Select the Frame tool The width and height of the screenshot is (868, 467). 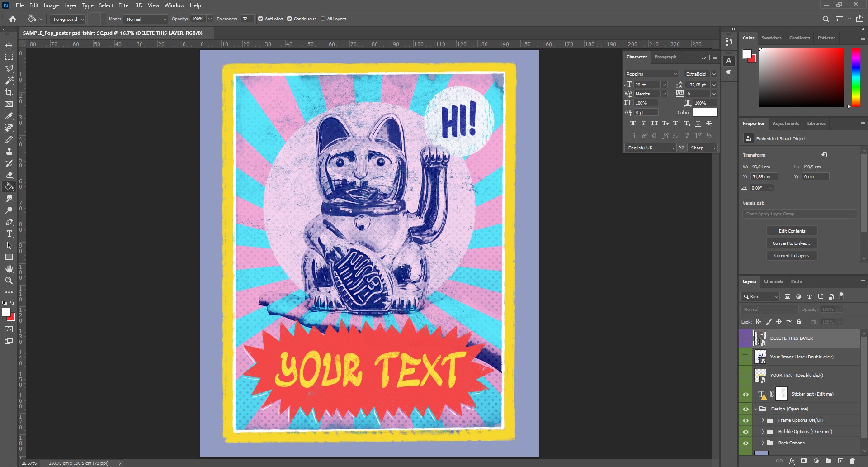pos(9,104)
